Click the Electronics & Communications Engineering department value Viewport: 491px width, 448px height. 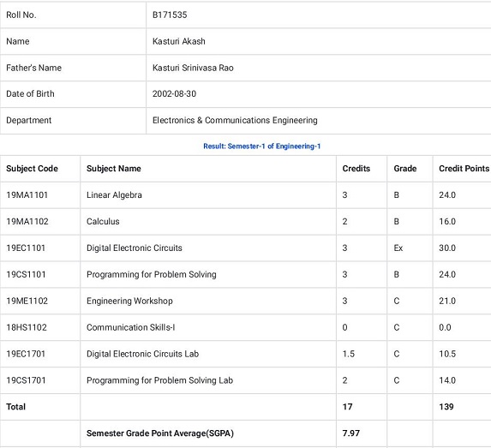tap(235, 120)
